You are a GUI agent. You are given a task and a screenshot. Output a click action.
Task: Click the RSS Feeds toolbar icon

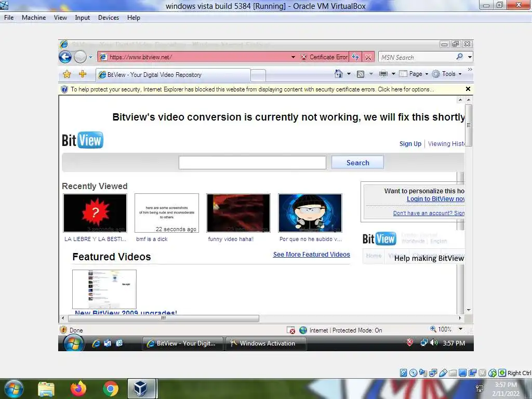click(x=361, y=74)
